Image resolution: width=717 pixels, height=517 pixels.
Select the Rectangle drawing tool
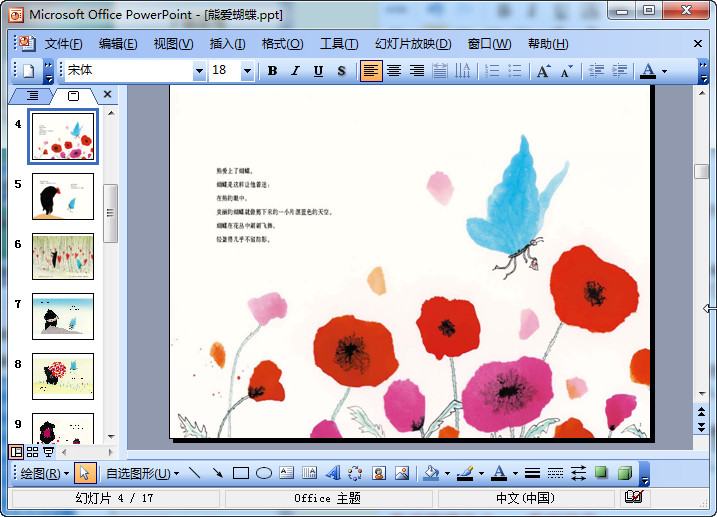point(241,473)
